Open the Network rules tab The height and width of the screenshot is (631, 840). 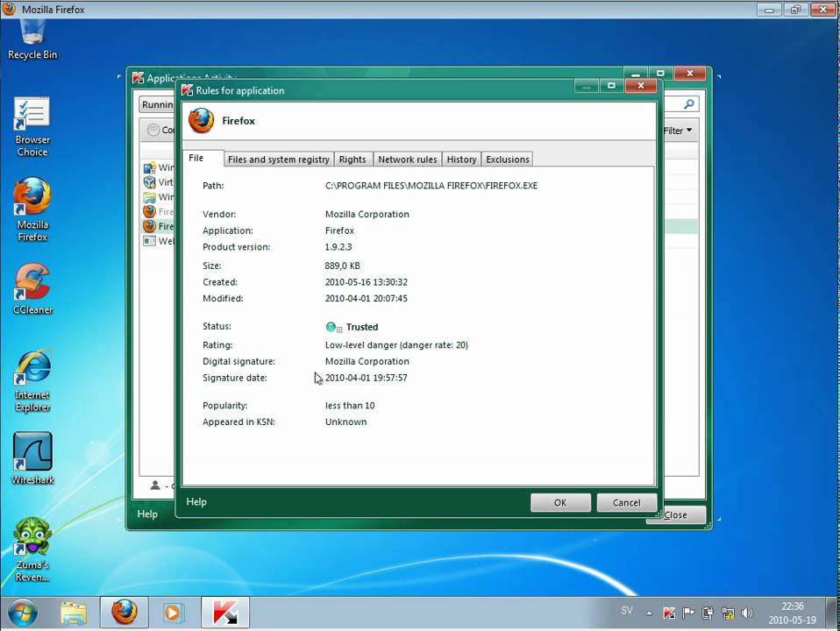[x=407, y=160]
